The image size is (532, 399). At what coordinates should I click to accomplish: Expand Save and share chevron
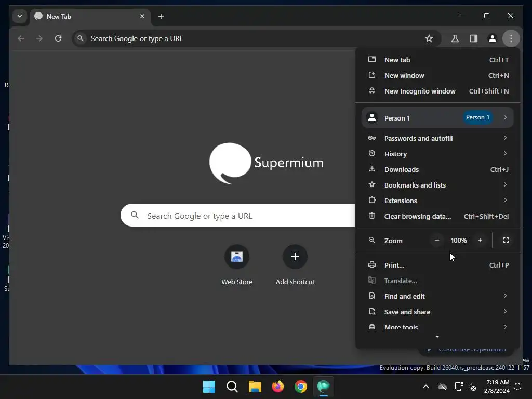coord(505,312)
